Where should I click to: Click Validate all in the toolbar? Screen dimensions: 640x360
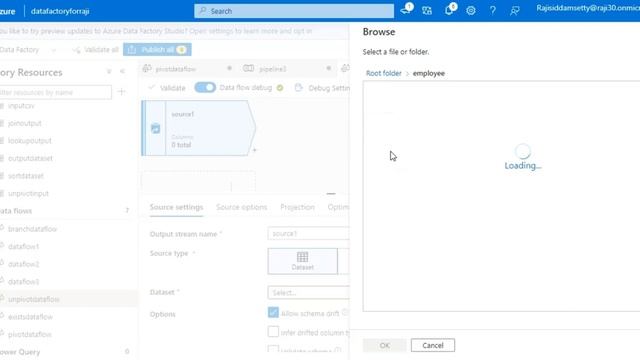[96, 50]
